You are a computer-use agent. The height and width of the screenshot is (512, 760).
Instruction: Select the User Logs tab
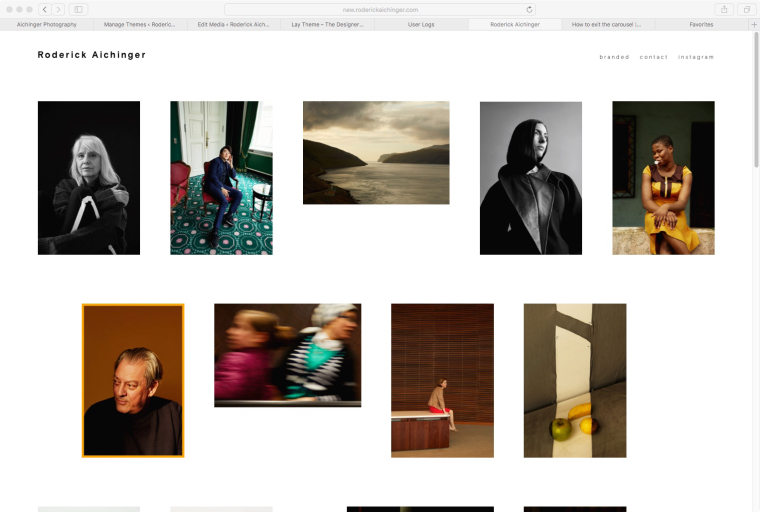[421, 24]
